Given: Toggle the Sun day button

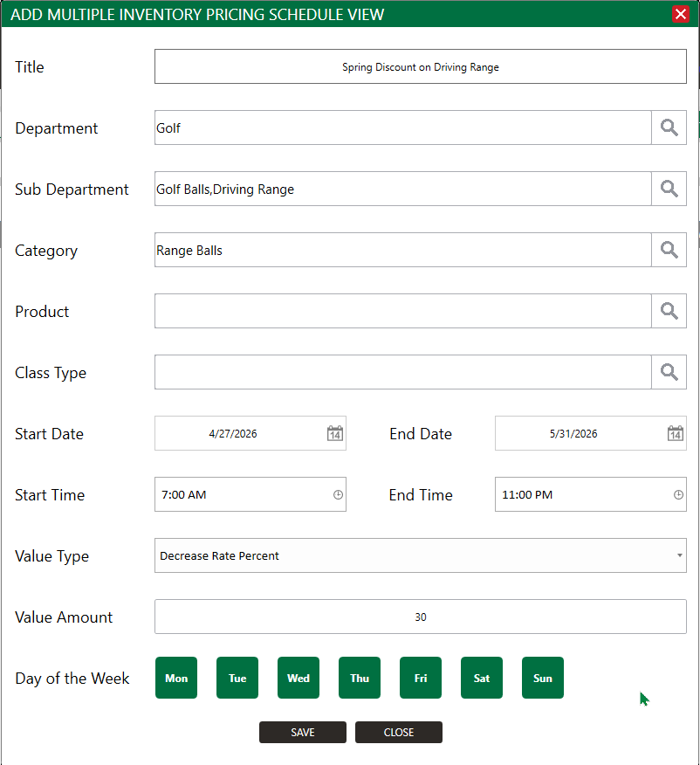Looking at the screenshot, I should click(x=543, y=678).
